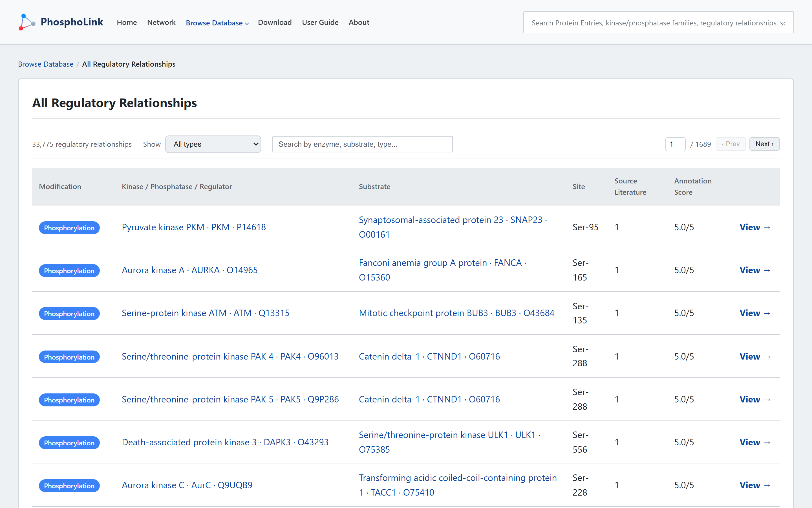View the PAK4–CTNND1 relationship
The height and width of the screenshot is (508, 812).
click(x=754, y=356)
